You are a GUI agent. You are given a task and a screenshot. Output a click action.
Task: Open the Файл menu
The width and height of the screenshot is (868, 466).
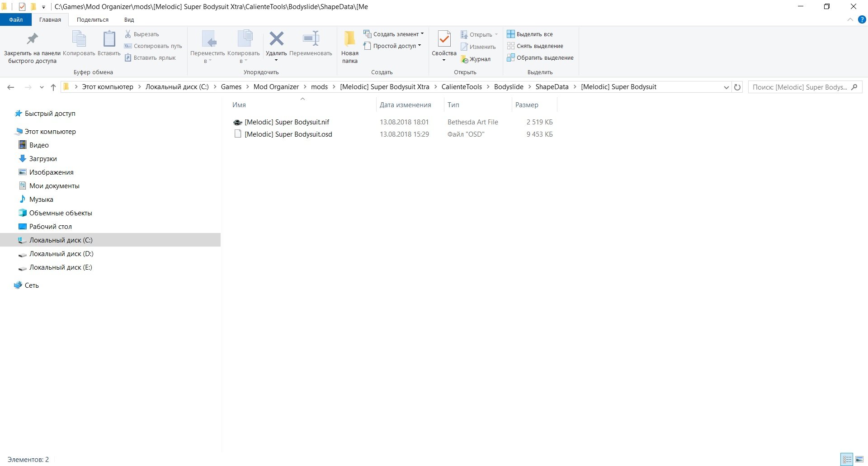click(x=16, y=20)
